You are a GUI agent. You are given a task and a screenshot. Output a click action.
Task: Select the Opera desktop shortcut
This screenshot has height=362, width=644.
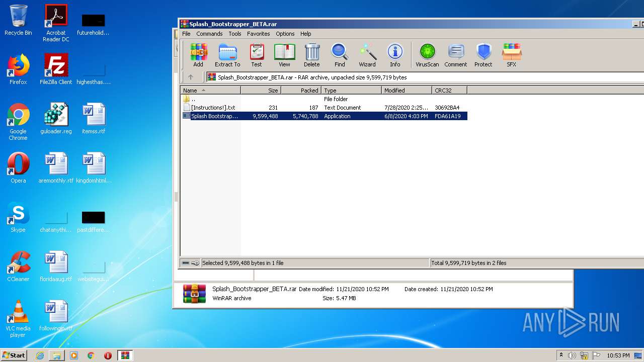tap(18, 168)
